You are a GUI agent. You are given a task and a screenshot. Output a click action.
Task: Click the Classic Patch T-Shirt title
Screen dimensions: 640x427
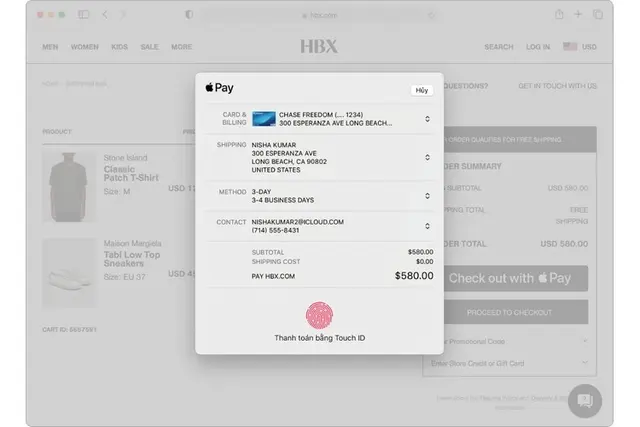tap(131, 173)
